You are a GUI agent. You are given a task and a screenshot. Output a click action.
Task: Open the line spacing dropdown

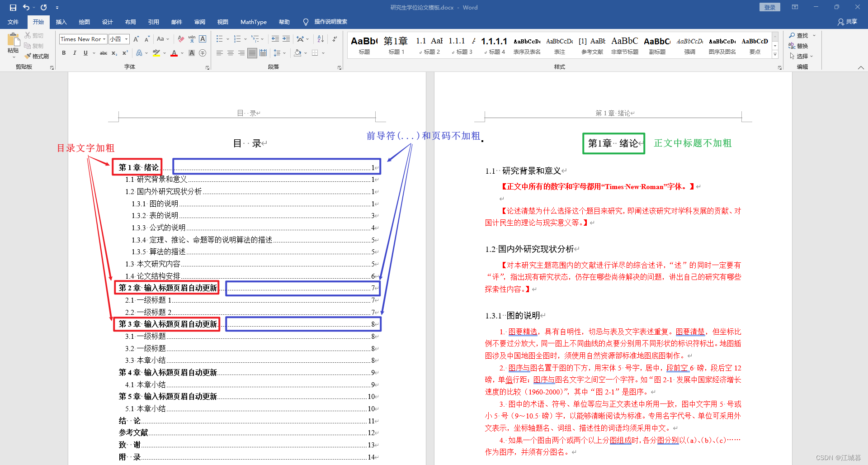280,53
